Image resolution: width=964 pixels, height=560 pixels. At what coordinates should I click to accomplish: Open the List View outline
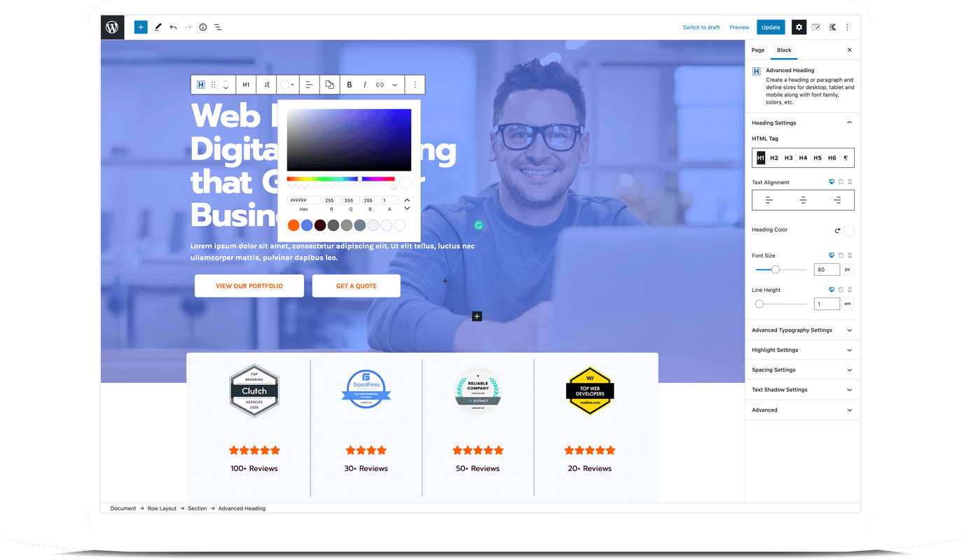(218, 27)
